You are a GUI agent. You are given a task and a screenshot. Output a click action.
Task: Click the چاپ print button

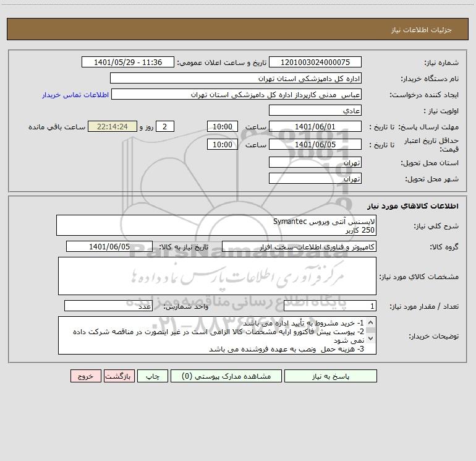pyautogui.click(x=153, y=376)
